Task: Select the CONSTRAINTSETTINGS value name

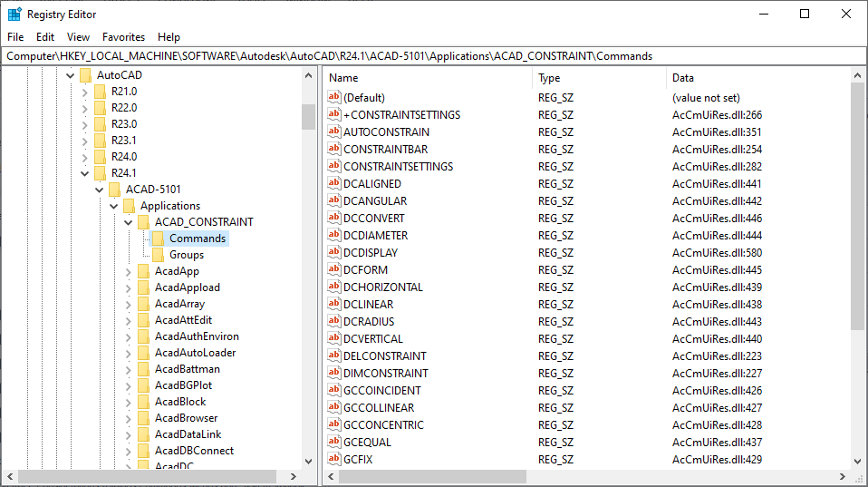Action: point(398,166)
